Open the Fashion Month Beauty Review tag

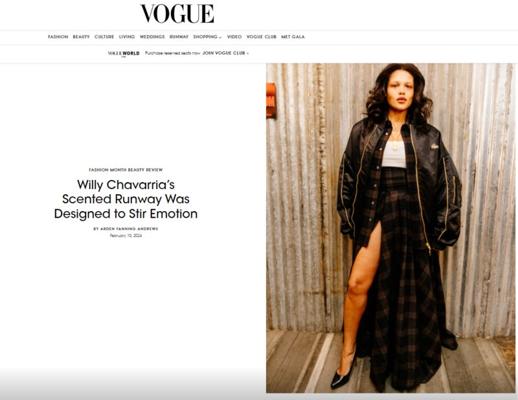[x=126, y=170]
